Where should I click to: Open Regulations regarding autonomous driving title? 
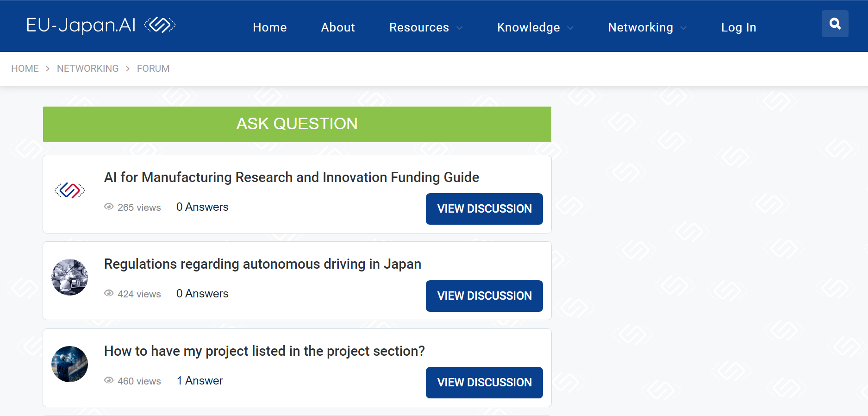pyautogui.click(x=262, y=264)
